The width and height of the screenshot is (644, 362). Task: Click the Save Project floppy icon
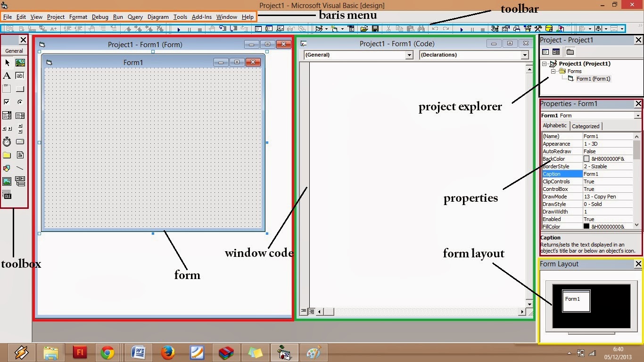[375, 29]
